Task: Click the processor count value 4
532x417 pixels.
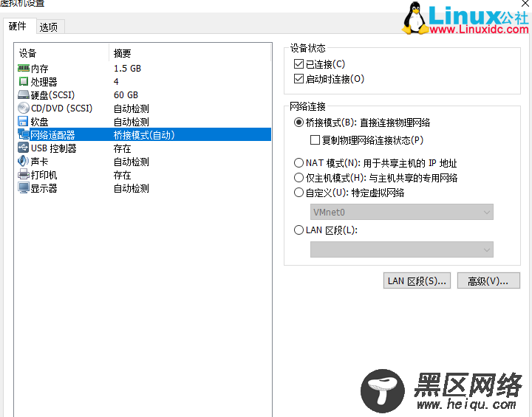Action: click(x=116, y=82)
